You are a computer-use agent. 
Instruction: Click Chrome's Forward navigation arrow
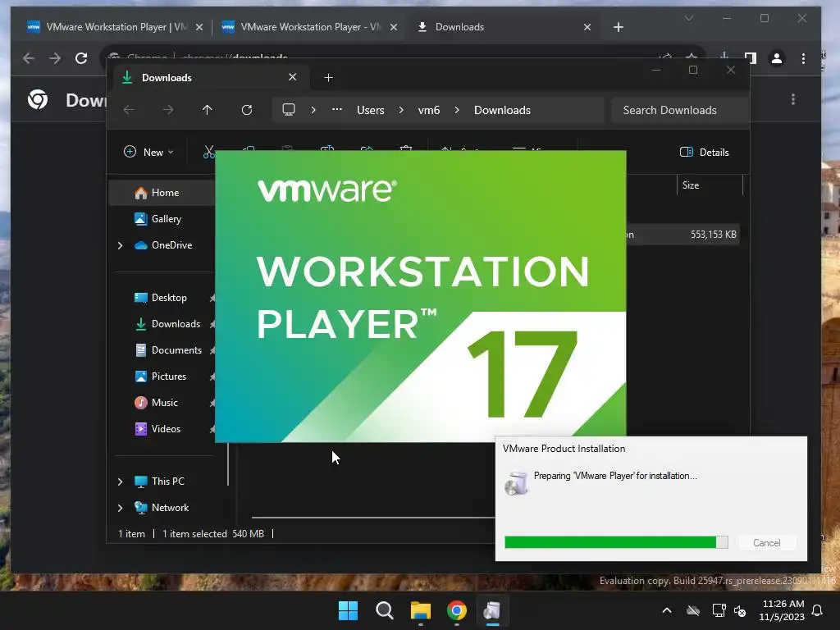pos(55,58)
